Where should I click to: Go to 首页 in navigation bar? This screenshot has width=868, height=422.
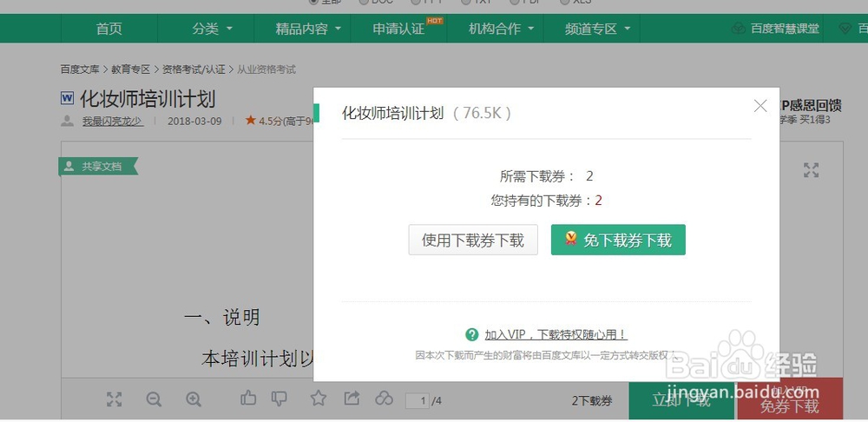pyautogui.click(x=109, y=29)
